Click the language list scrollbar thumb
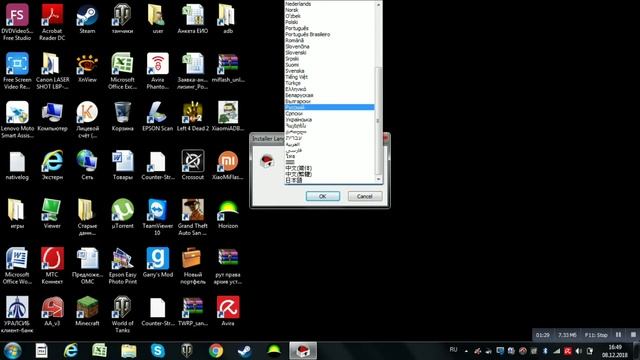 click(x=378, y=121)
